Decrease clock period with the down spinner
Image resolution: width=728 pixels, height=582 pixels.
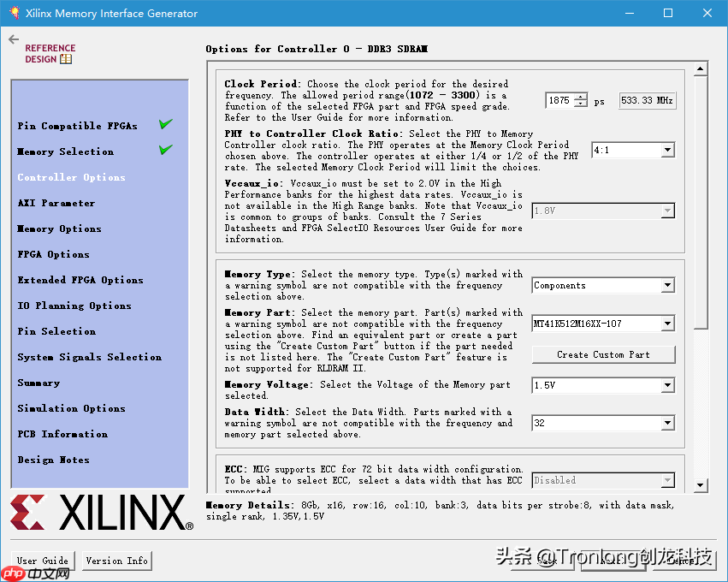tap(580, 104)
